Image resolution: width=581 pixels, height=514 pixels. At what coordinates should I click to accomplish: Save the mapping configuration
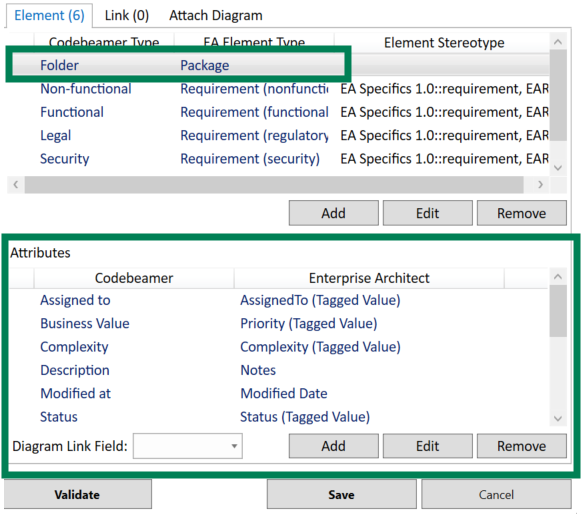(341, 494)
